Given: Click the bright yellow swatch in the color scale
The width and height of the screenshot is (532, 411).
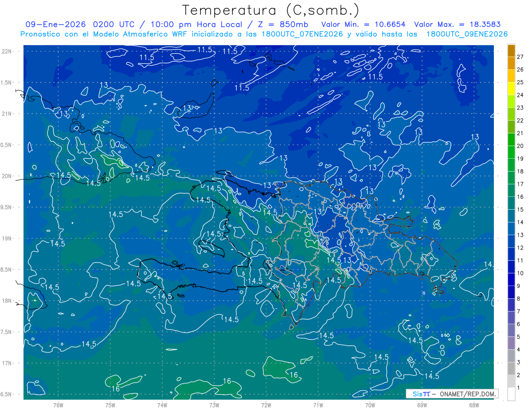Looking at the screenshot, I should point(511,89).
